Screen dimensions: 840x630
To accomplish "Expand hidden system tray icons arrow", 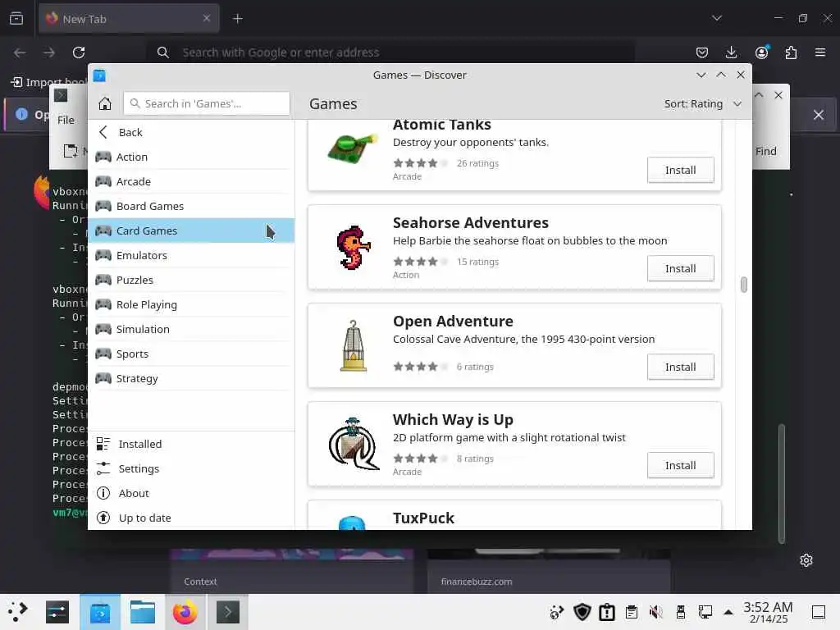I will pos(728,612).
